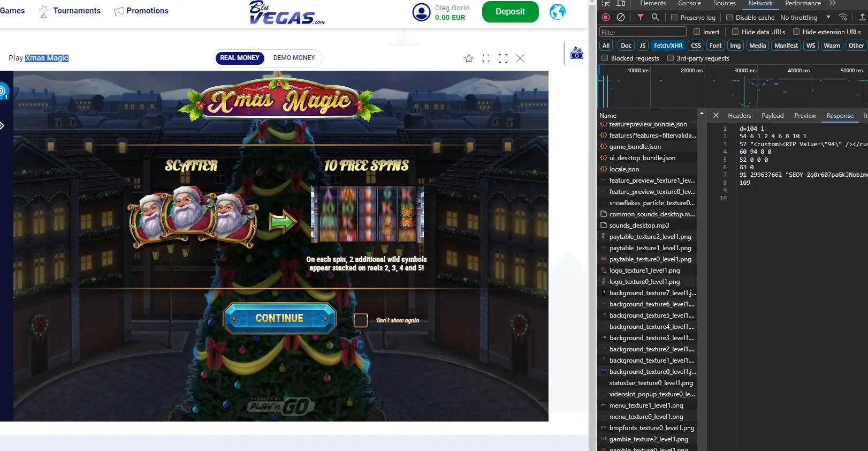Switch to the Console tab
The width and height of the screenshot is (868, 451).
click(x=689, y=3)
